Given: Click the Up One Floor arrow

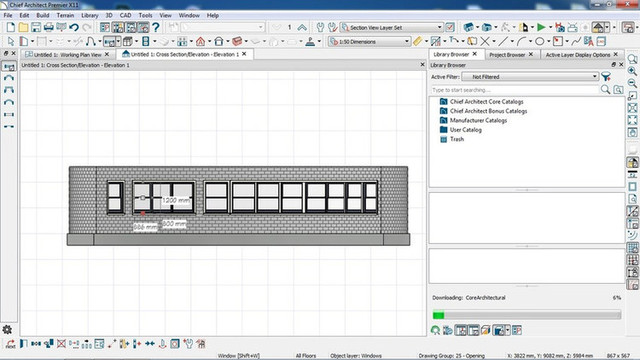Looking at the screenshot, I should [302, 27].
